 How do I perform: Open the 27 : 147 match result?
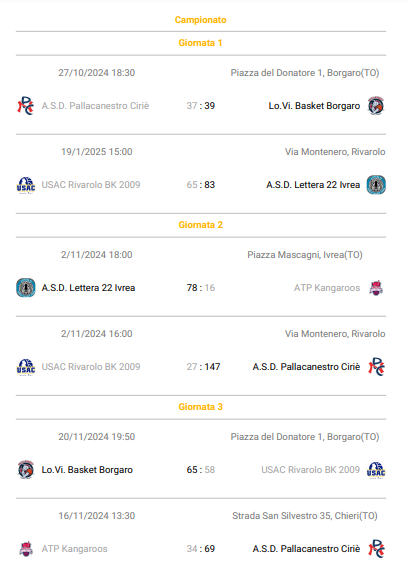(203, 367)
